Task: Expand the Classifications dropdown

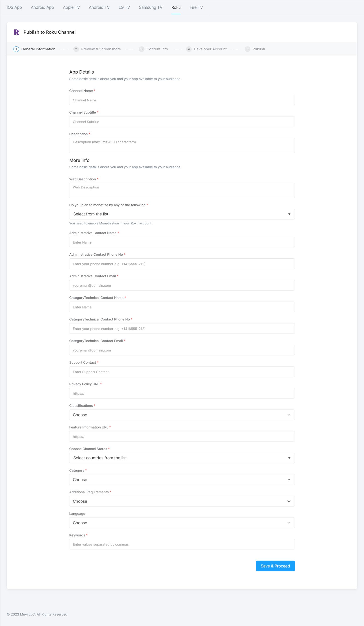Action: pyautogui.click(x=182, y=415)
